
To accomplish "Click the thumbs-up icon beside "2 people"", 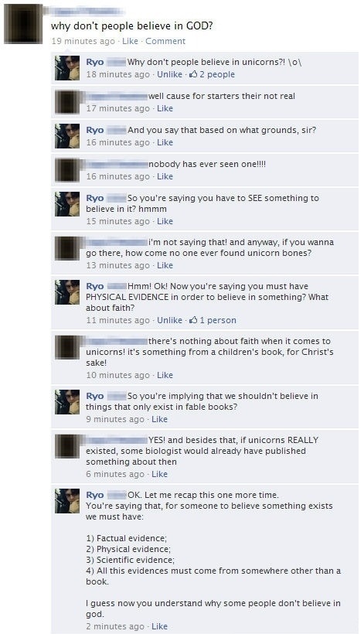I will (193, 74).
